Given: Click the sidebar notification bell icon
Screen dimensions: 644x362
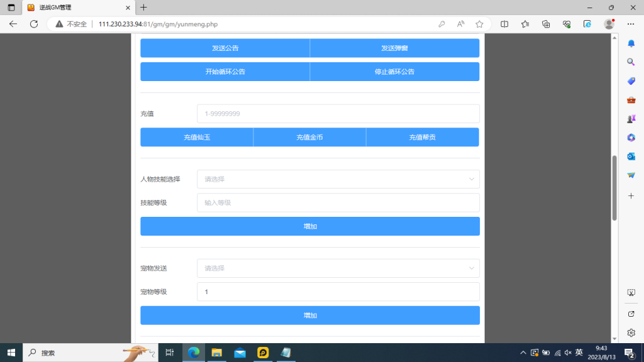Looking at the screenshot, I should tap(631, 43).
